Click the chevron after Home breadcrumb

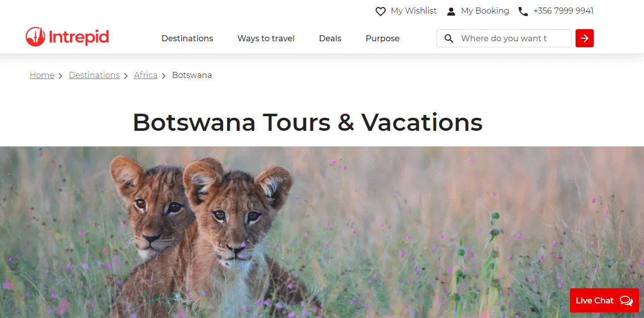[x=60, y=75]
